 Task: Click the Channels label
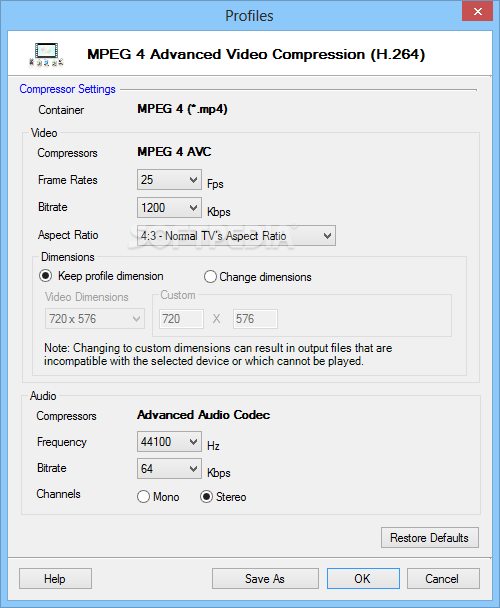pyautogui.click(x=59, y=494)
